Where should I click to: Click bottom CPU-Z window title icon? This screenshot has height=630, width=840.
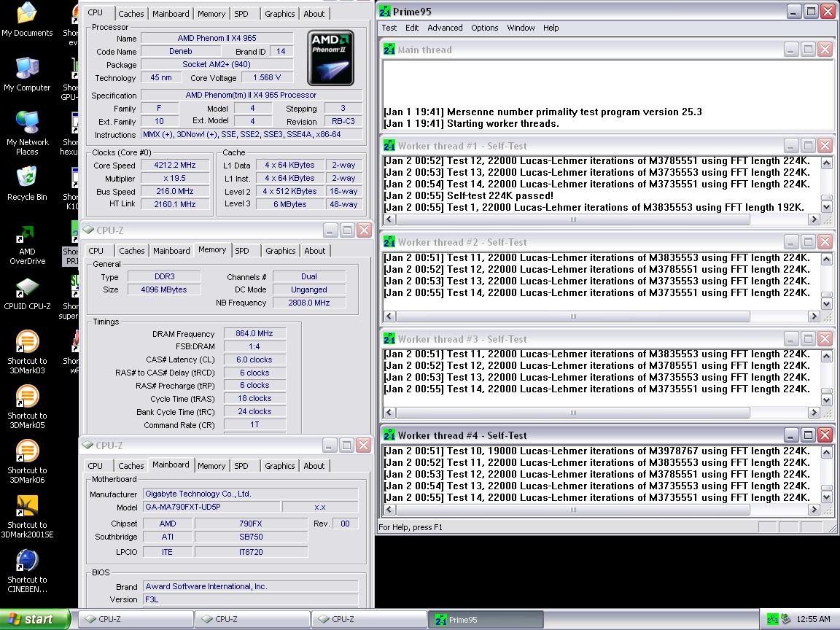click(x=87, y=446)
